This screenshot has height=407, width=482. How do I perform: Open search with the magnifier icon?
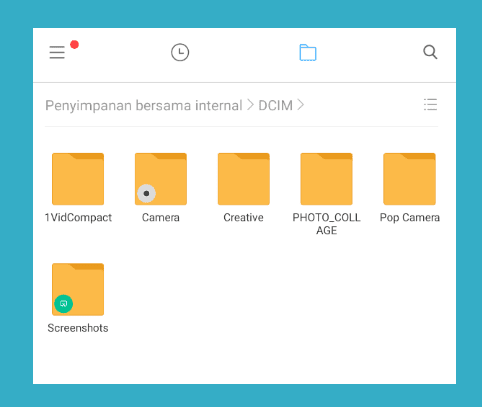click(x=430, y=52)
